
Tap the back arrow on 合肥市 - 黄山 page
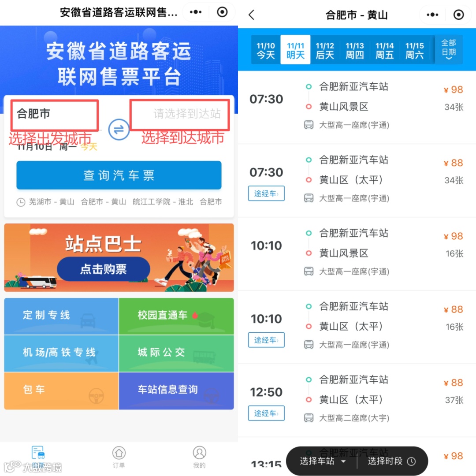(x=251, y=15)
